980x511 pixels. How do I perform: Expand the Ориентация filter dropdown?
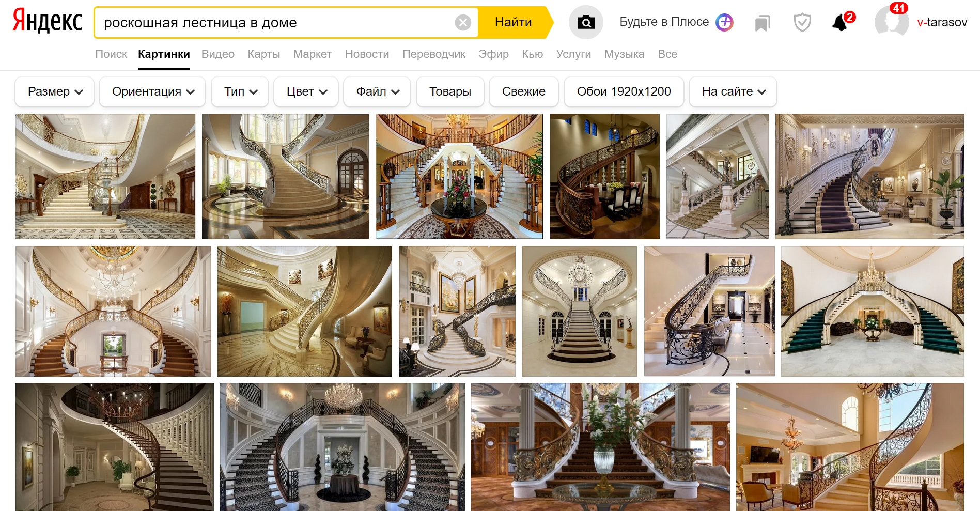tap(152, 91)
